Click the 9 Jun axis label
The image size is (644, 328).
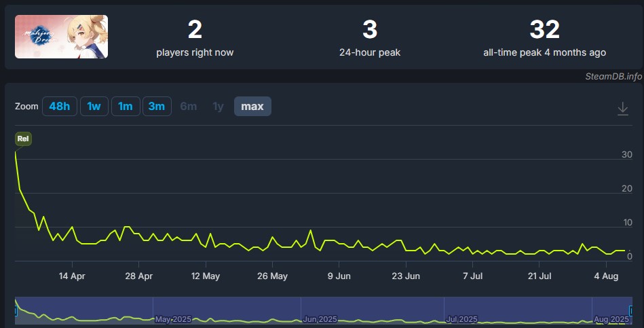[x=339, y=276]
